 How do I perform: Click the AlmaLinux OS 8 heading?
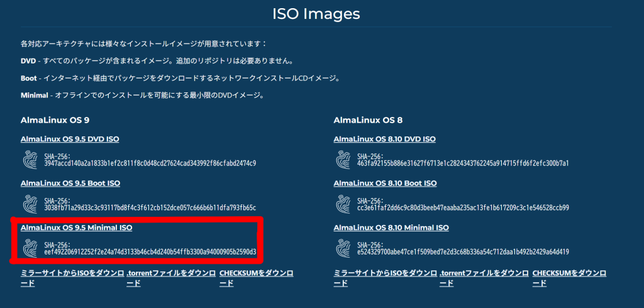coord(368,120)
